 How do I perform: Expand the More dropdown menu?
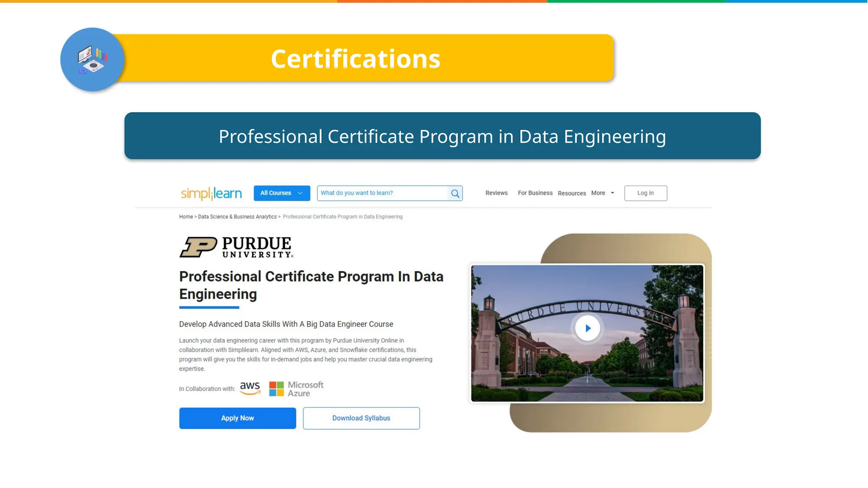pos(603,193)
